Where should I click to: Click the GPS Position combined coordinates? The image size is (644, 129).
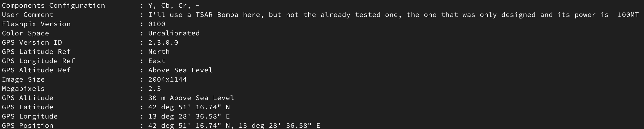pyautogui.click(x=234, y=126)
